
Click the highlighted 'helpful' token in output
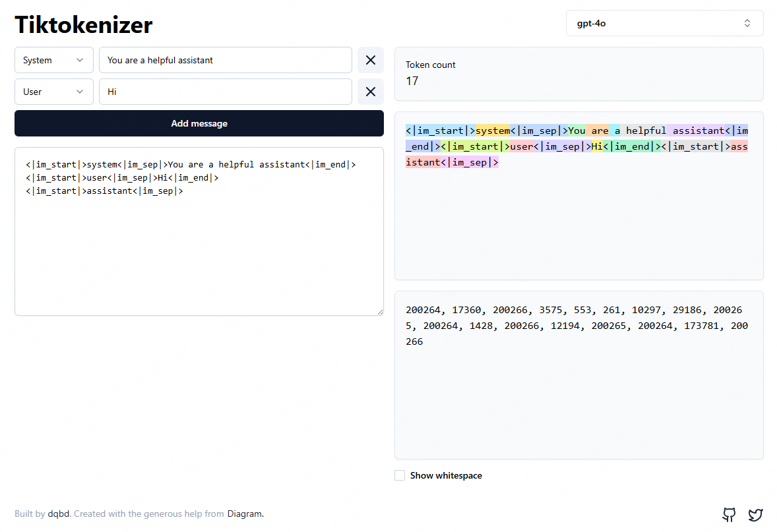point(646,131)
